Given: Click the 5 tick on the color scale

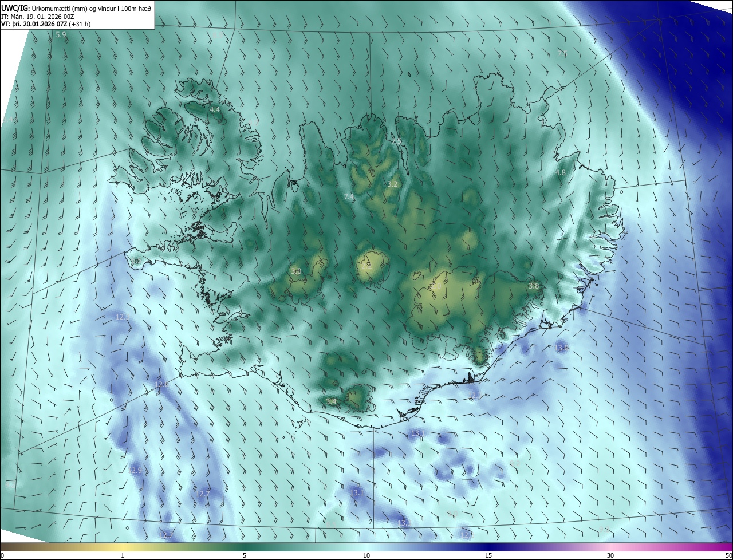Looking at the screenshot, I should pos(245,555).
